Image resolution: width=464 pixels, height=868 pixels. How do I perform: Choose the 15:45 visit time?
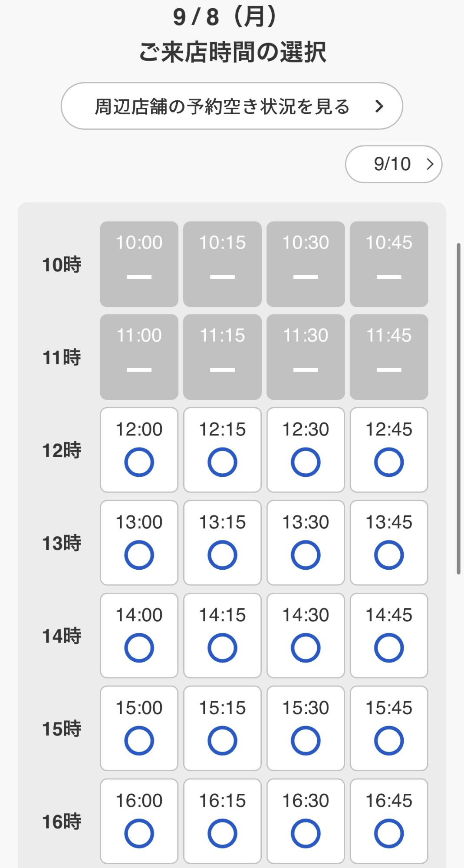[389, 729]
